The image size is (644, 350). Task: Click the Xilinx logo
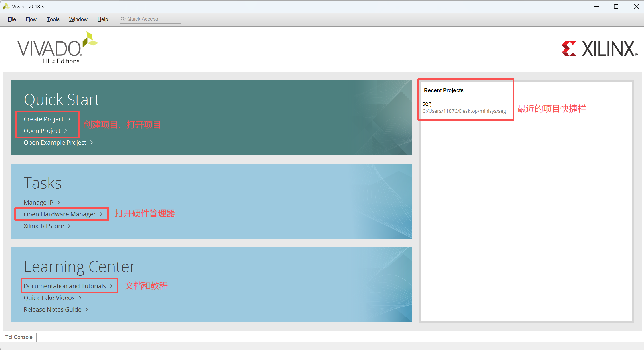(x=599, y=49)
